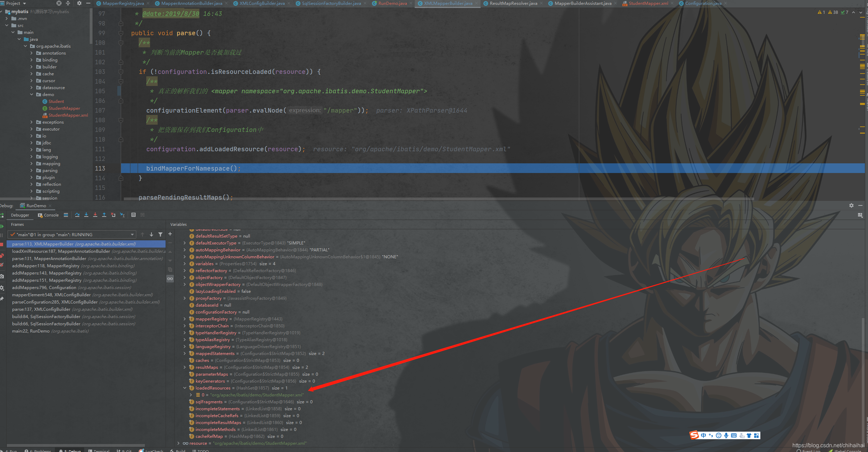Collapse the demo folder in Project tree

click(31, 94)
